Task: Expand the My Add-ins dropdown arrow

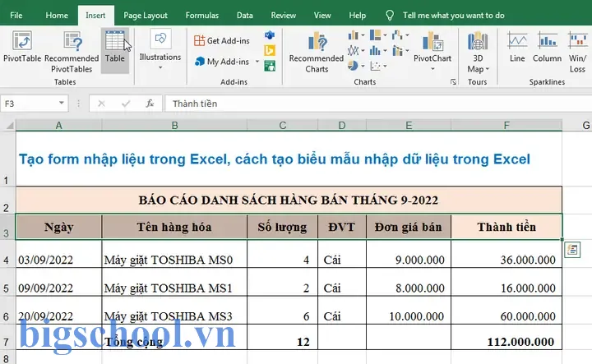Action: 257,61
